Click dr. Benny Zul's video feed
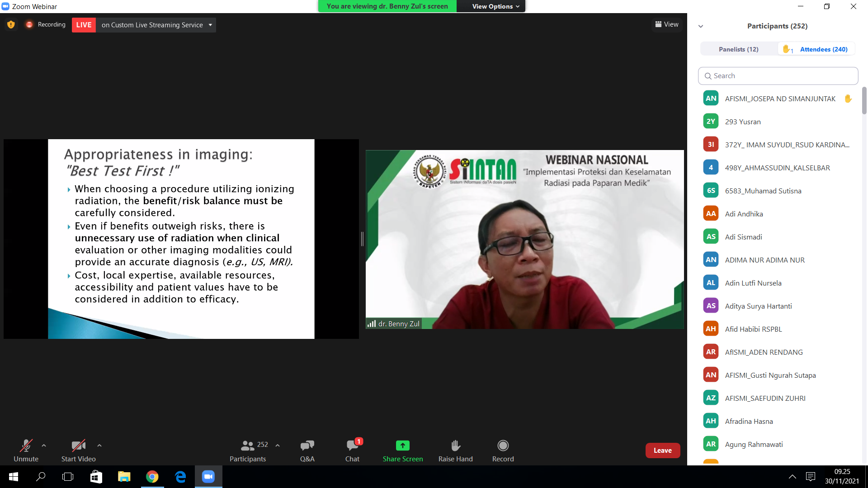 coord(524,239)
